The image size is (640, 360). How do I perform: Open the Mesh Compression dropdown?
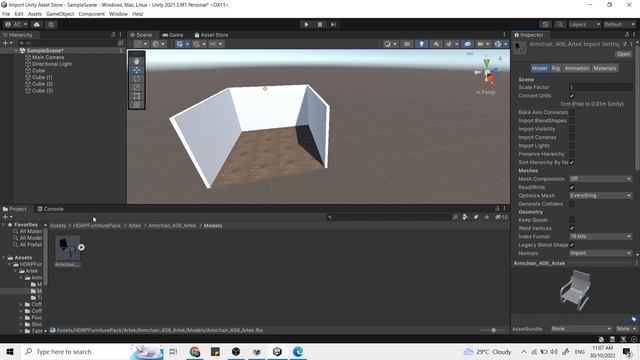[601, 179]
